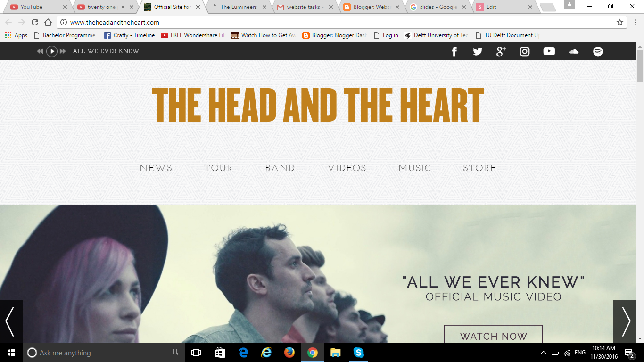The height and width of the screenshot is (362, 644).
Task: Click The Head and The Heart logo
Action: pos(318,106)
